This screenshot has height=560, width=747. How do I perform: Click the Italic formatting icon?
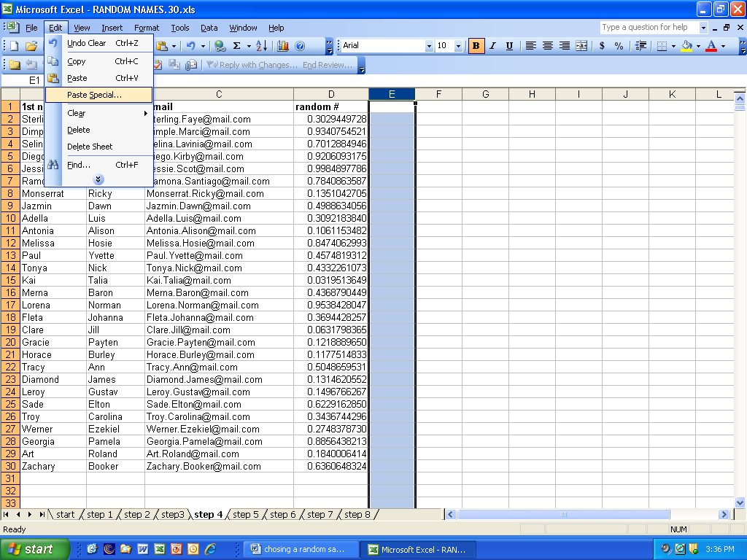tap(492, 46)
